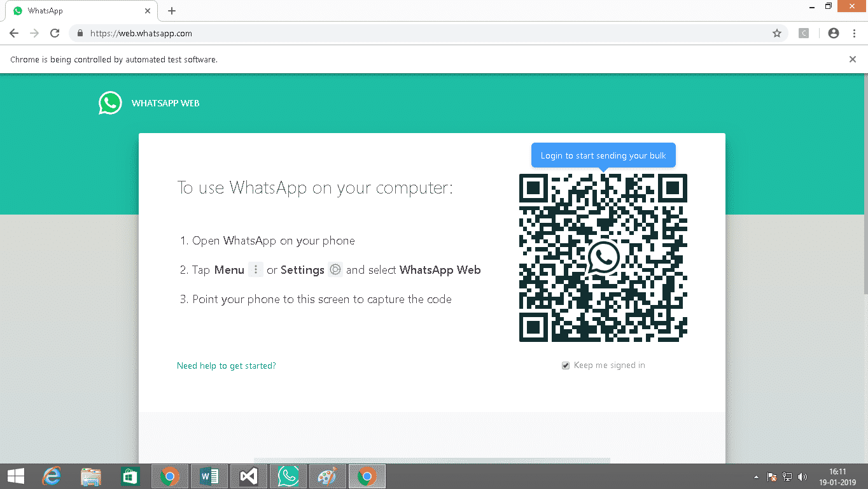The height and width of the screenshot is (489, 868).
Task: Open the Need help to get started link
Action: 227,365
